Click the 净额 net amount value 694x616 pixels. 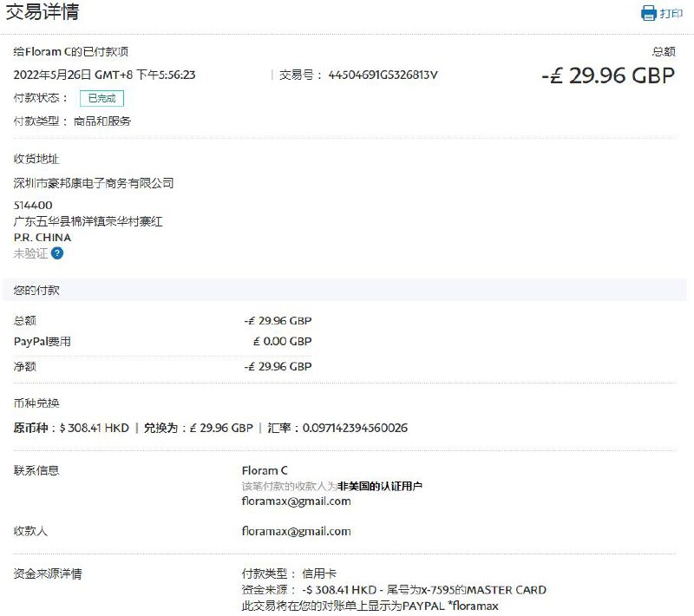pos(278,366)
